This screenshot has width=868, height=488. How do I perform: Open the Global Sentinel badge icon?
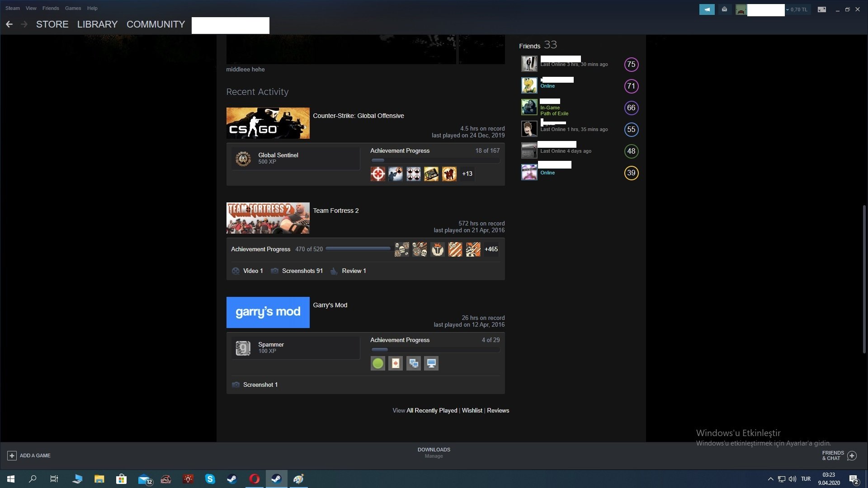click(x=243, y=159)
